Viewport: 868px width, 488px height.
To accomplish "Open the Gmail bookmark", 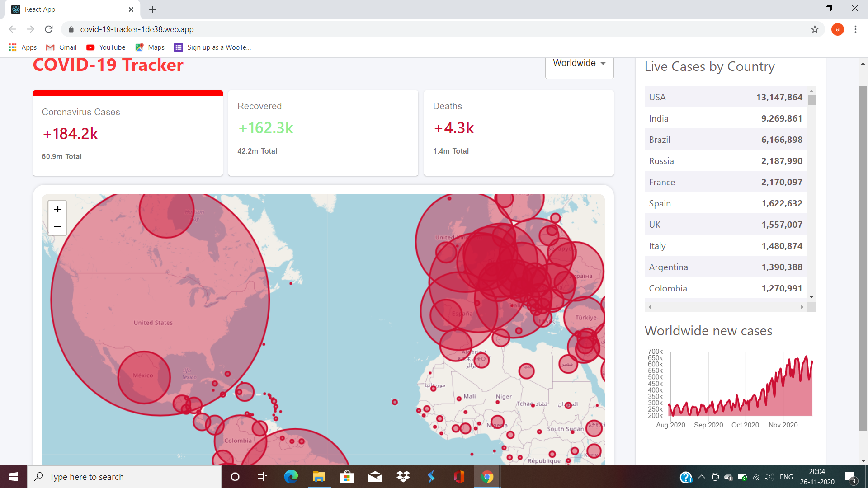I will coord(61,47).
